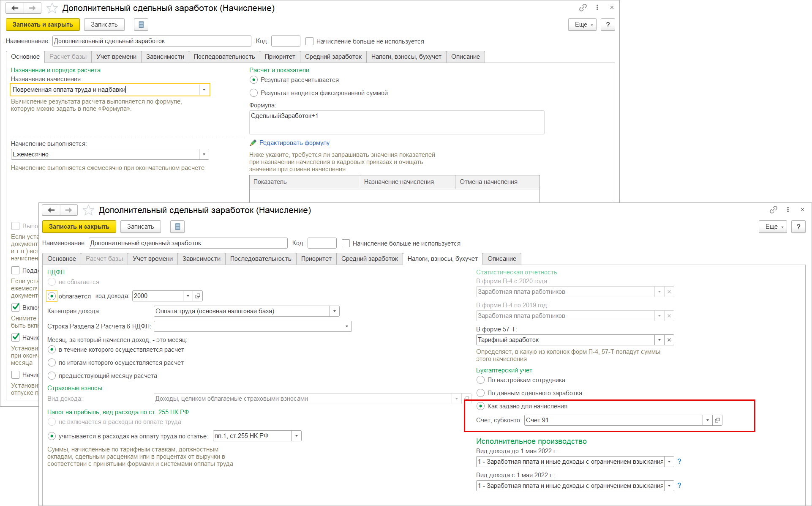Click the list icon next to front Записать button

pos(177,227)
